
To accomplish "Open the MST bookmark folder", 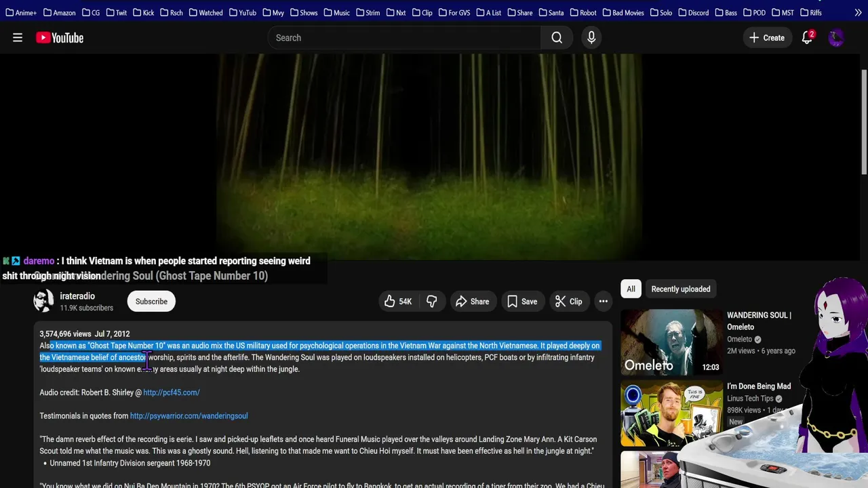I will (x=783, y=12).
